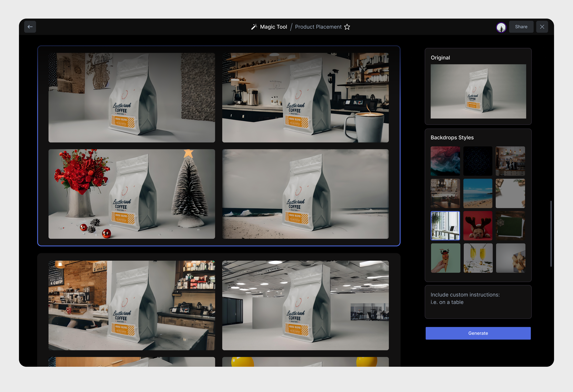573x392 pixels.
Task: Favorite Product Placement with the star icon
Action: point(347,27)
